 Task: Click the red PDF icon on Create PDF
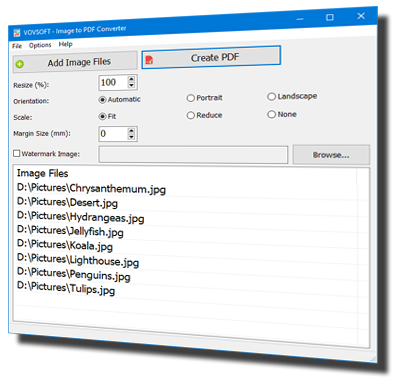149,60
